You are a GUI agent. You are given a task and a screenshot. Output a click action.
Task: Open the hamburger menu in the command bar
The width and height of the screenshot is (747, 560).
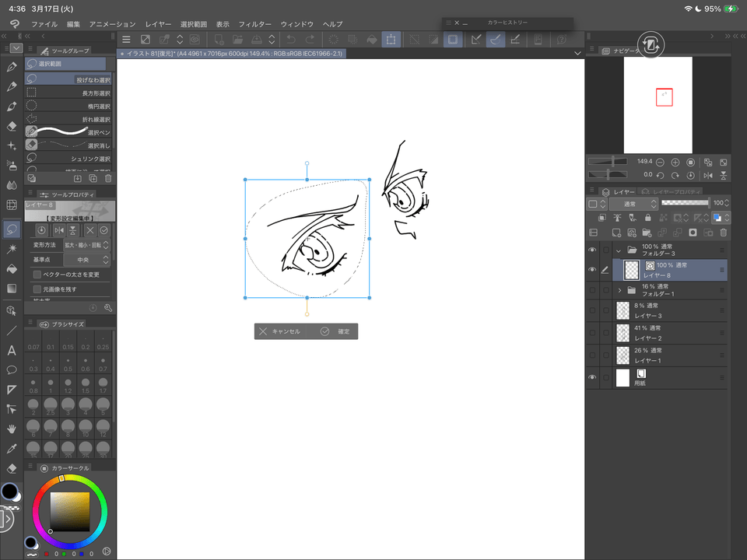[x=126, y=40]
